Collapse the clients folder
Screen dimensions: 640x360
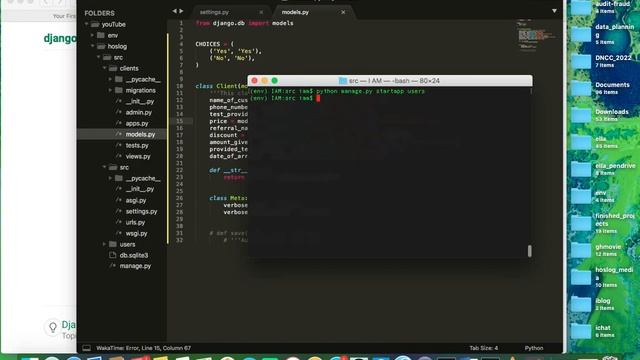click(104, 69)
